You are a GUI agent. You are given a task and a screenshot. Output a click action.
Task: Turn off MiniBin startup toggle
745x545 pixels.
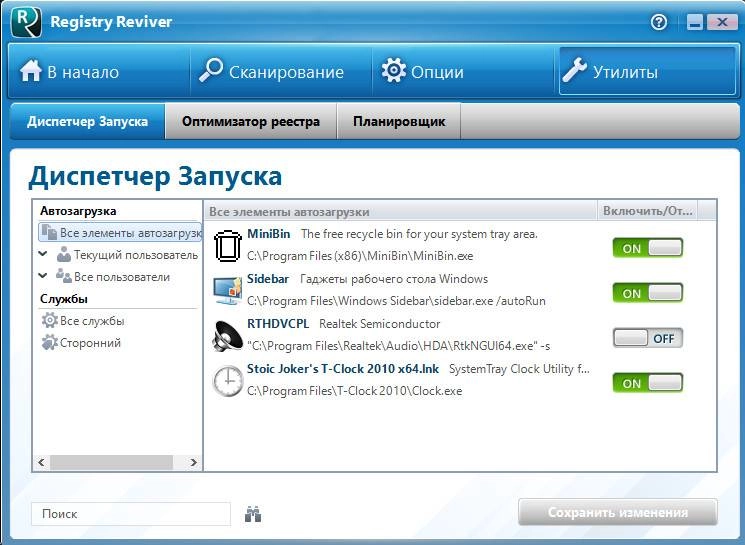click(x=648, y=248)
